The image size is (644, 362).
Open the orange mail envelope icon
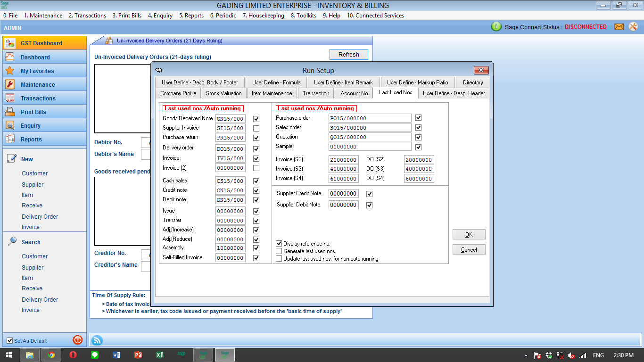coord(619,27)
